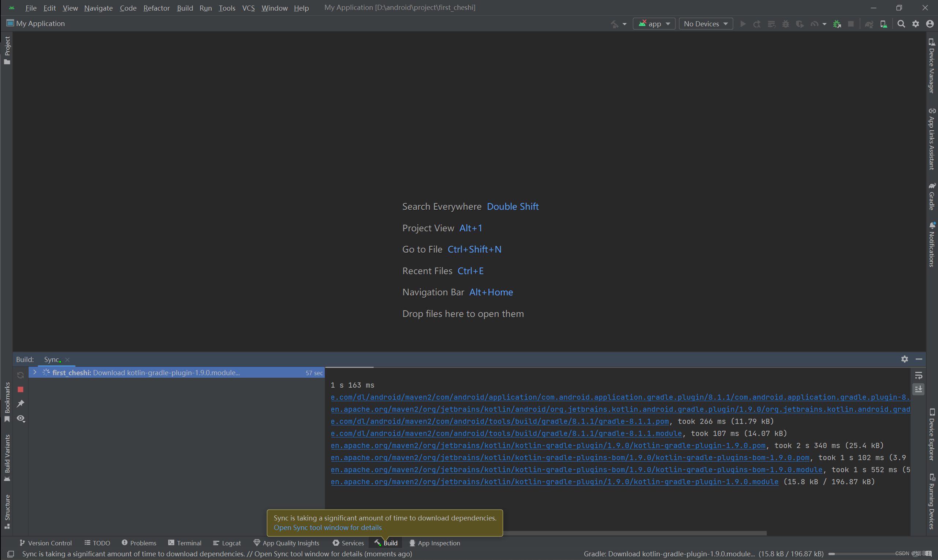Open Device Manager toolbar icon
The width and height of the screenshot is (938, 560).
point(884,24)
